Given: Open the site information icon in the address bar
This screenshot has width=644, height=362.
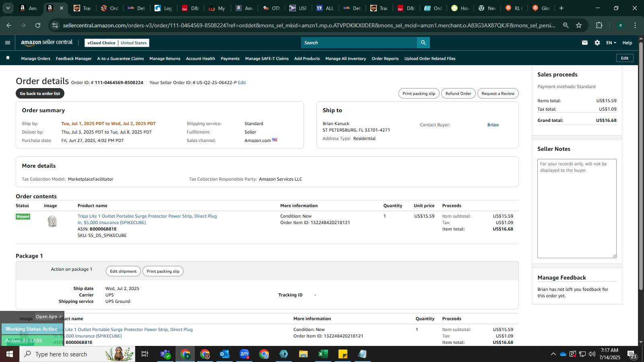Looking at the screenshot, I should click(x=55, y=25).
